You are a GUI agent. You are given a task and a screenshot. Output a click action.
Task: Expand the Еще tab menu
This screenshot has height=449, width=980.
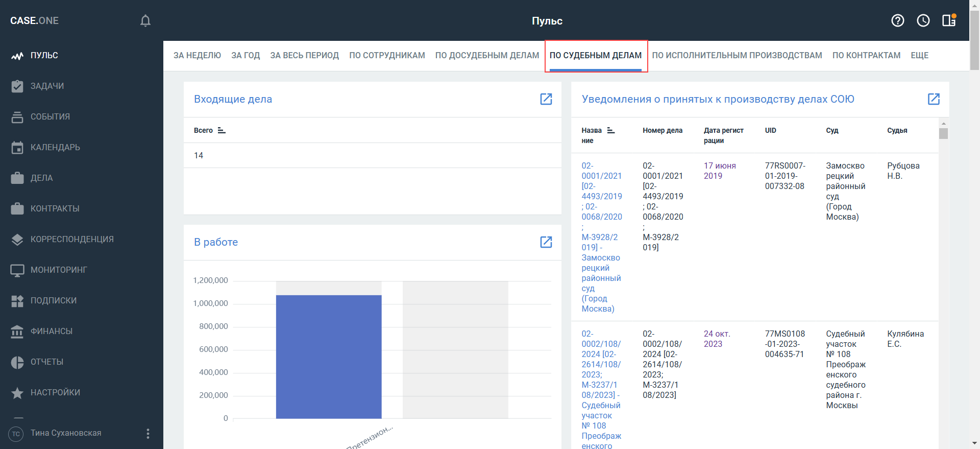pyautogui.click(x=920, y=55)
